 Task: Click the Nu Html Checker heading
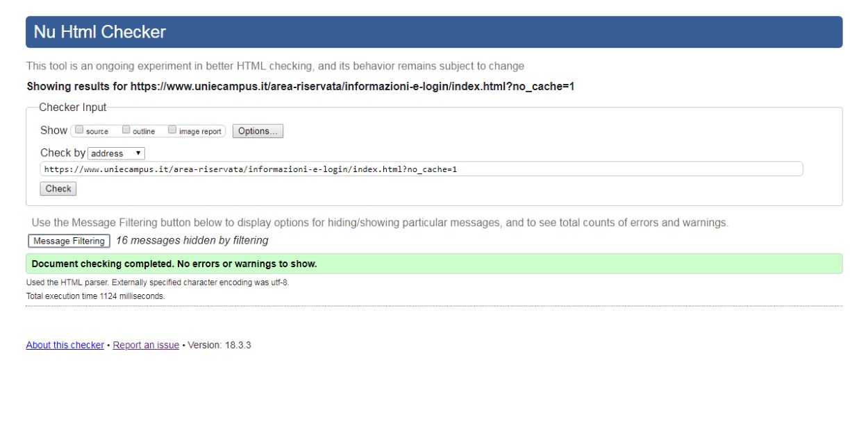100,32
